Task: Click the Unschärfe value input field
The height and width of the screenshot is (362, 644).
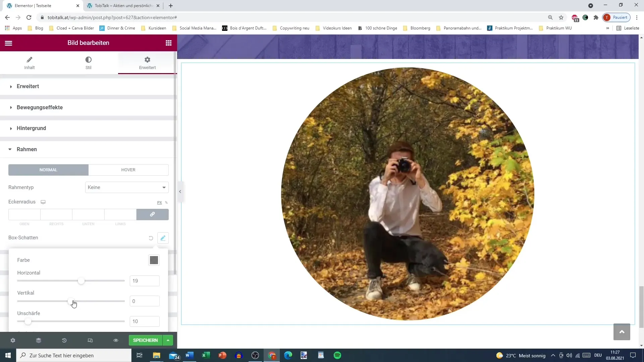Action: pyautogui.click(x=144, y=321)
